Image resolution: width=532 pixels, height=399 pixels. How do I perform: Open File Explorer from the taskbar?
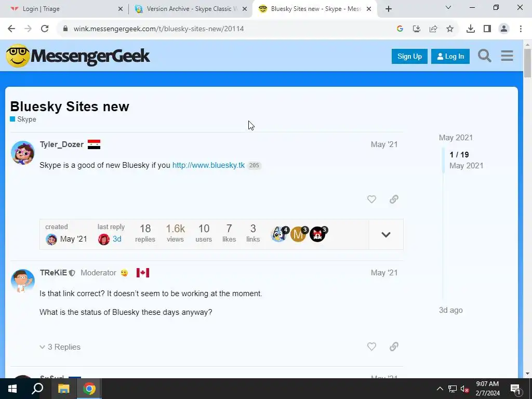pyautogui.click(x=63, y=389)
